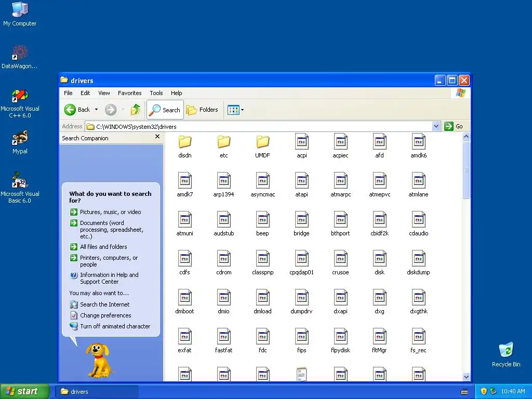The width and height of the screenshot is (532, 399).
Task: Search for Pictures, music, or video
Action: [105, 212]
